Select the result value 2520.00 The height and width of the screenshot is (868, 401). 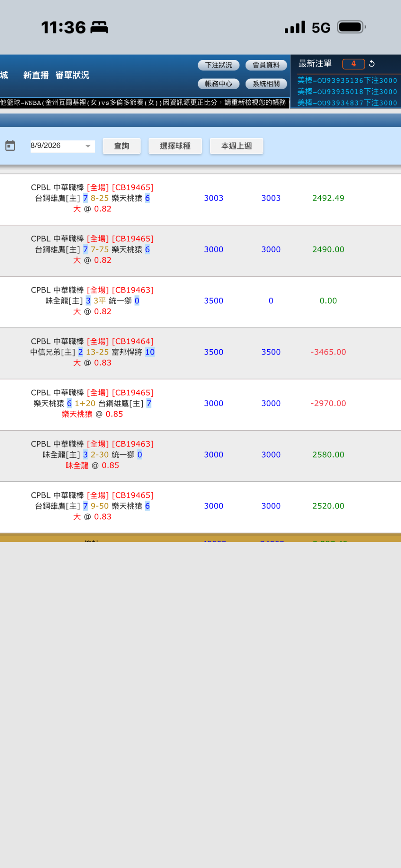coord(328,506)
